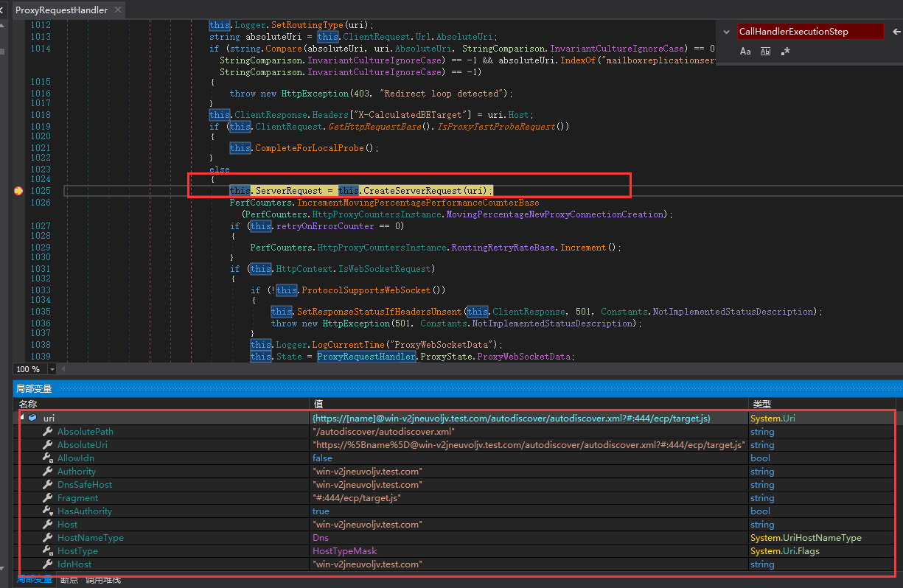Expand the Find box replace chevron
903x588 pixels.
click(x=726, y=32)
